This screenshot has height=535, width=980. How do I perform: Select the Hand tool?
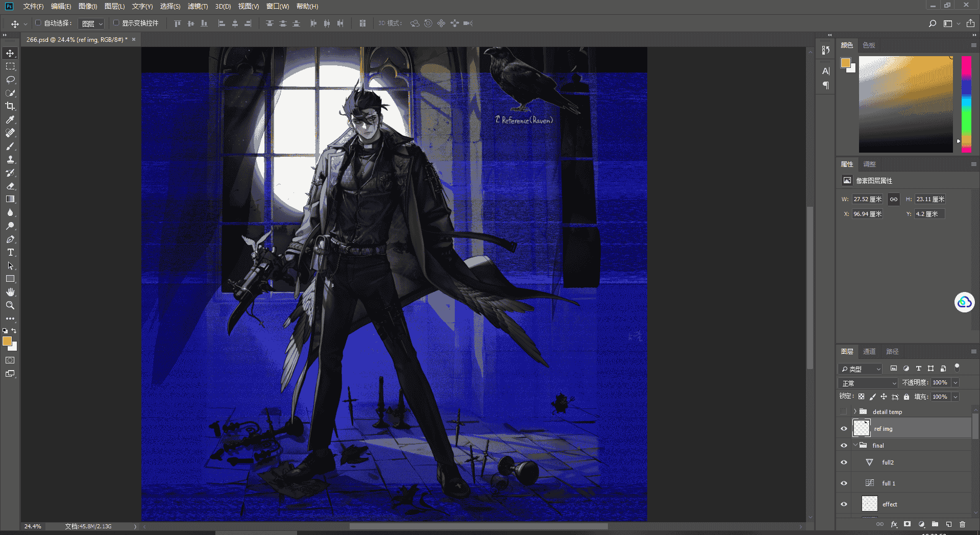(x=10, y=292)
